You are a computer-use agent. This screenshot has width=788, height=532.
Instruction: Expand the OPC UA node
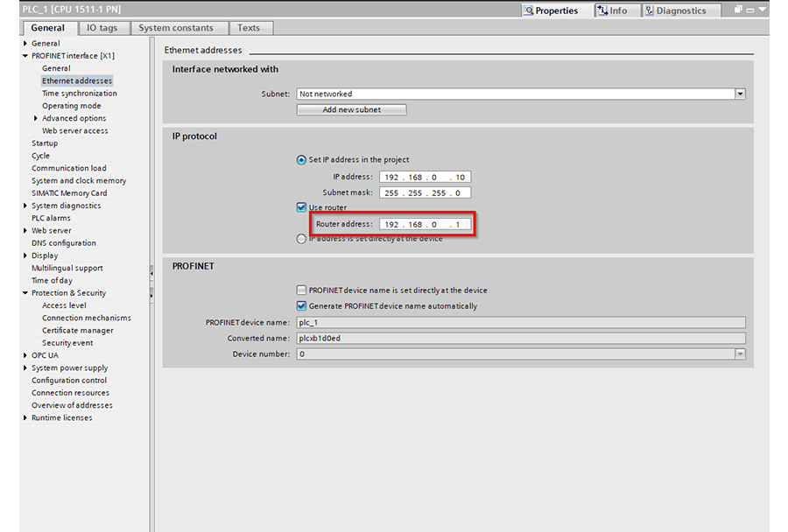[25, 355]
